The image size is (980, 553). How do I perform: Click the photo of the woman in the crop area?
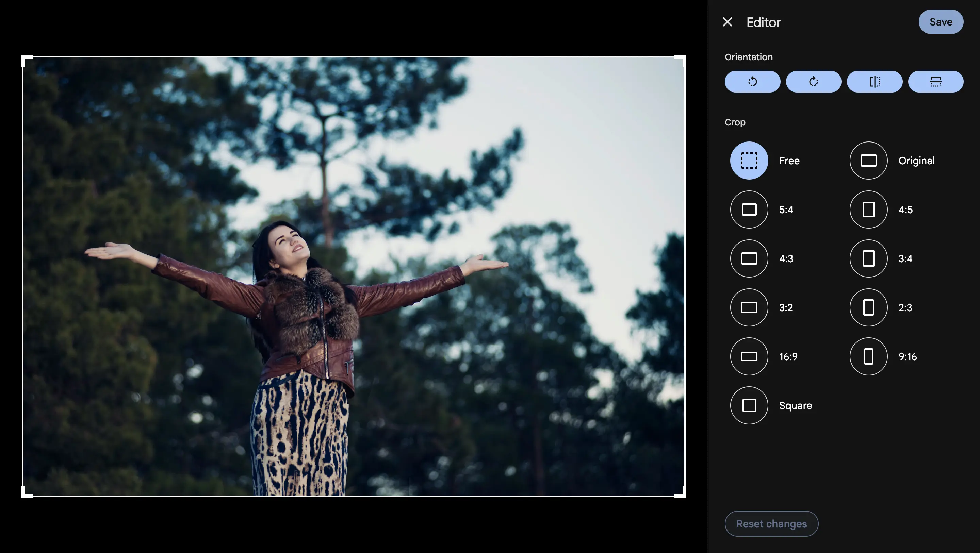tap(354, 276)
